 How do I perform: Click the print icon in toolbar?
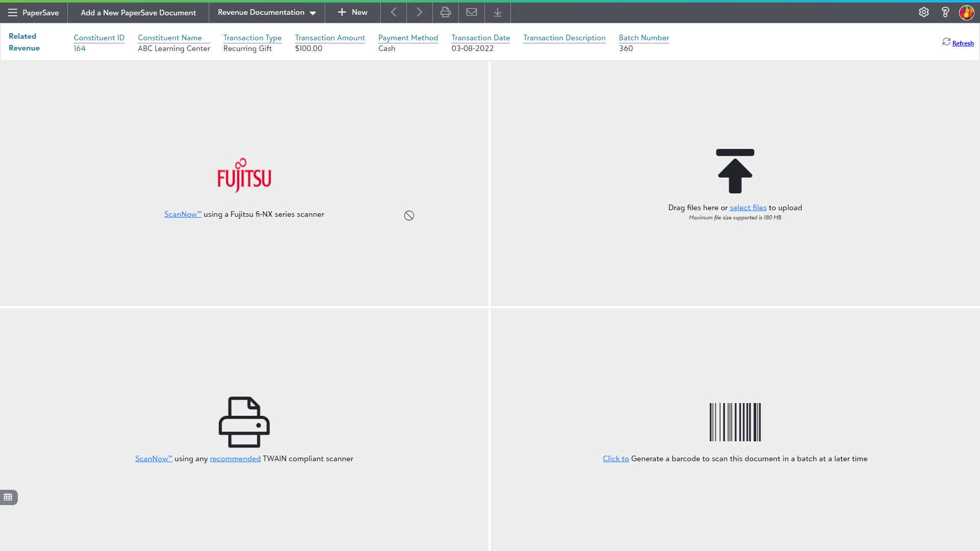(x=445, y=12)
